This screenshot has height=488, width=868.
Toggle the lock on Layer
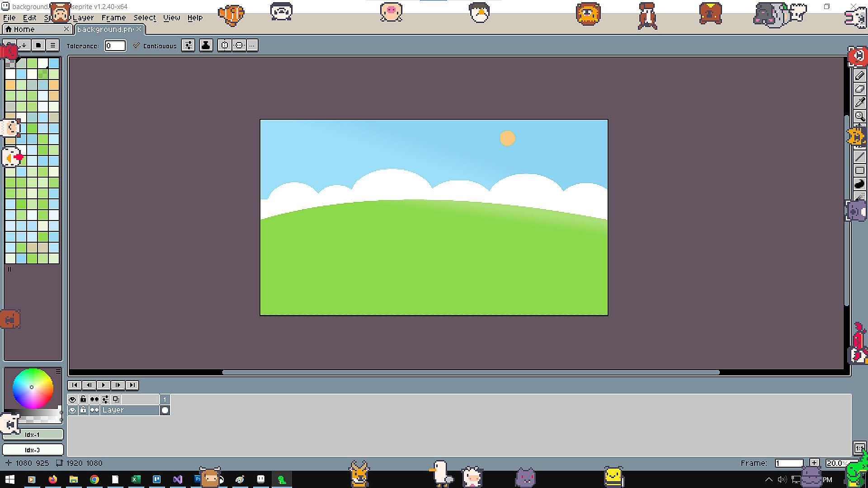[x=83, y=410]
